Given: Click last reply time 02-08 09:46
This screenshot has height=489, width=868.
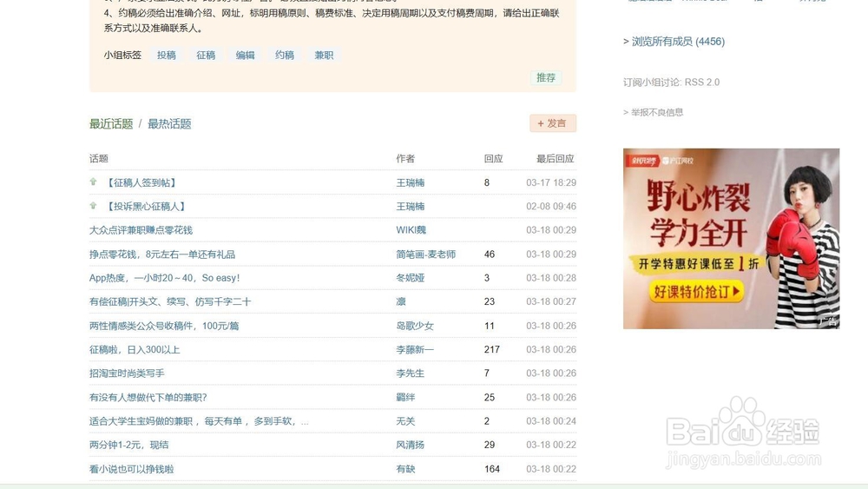Looking at the screenshot, I should 551,206.
